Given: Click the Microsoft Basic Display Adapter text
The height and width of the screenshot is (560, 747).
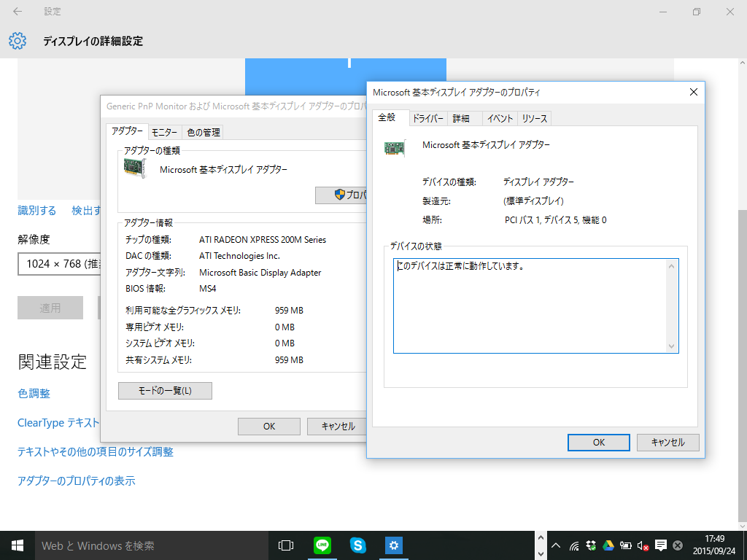Looking at the screenshot, I should (x=260, y=273).
